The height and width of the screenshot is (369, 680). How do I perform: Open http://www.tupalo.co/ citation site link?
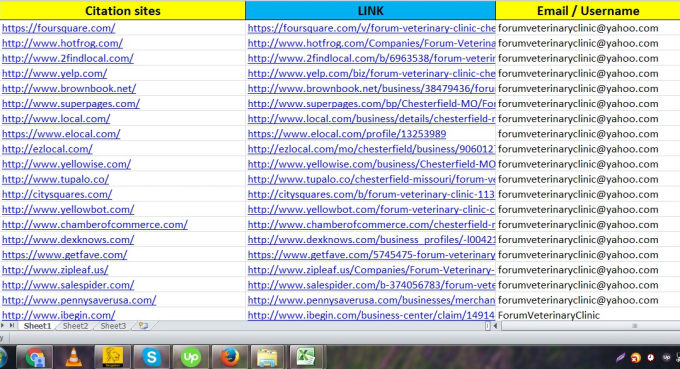pyautogui.click(x=56, y=180)
